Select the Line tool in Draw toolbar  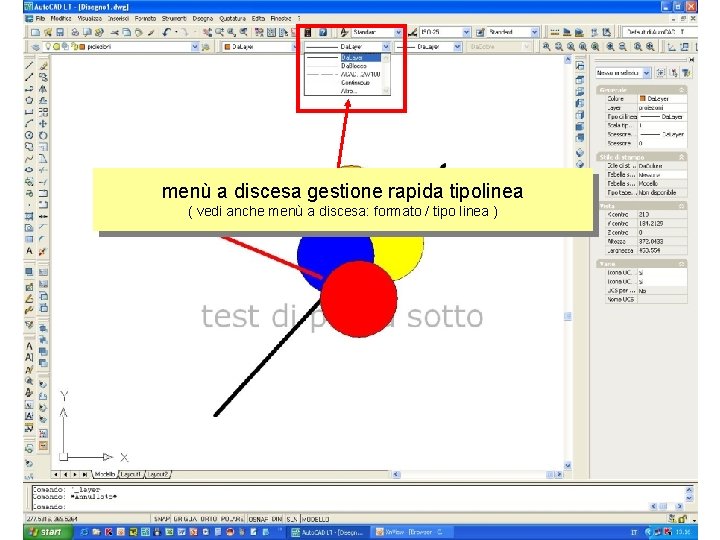pos(29,66)
